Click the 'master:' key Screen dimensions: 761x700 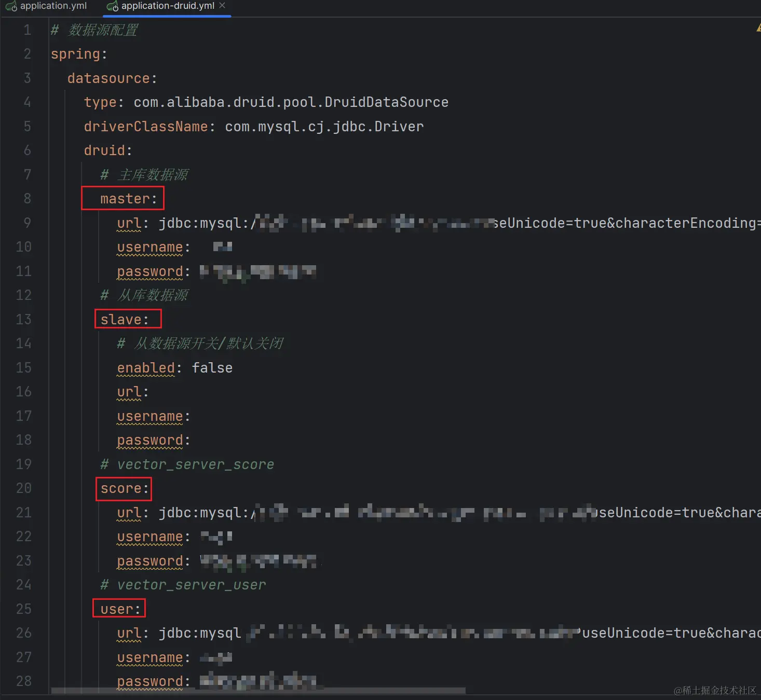pyautogui.click(x=129, y=199)
